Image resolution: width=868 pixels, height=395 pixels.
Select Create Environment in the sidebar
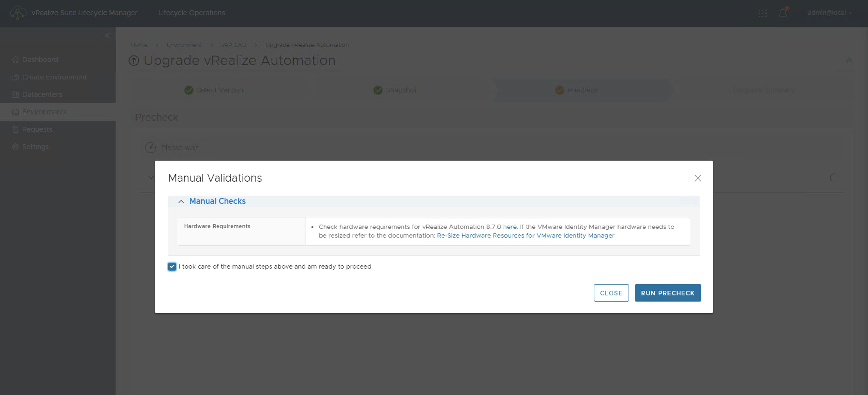tap(54, 77)
